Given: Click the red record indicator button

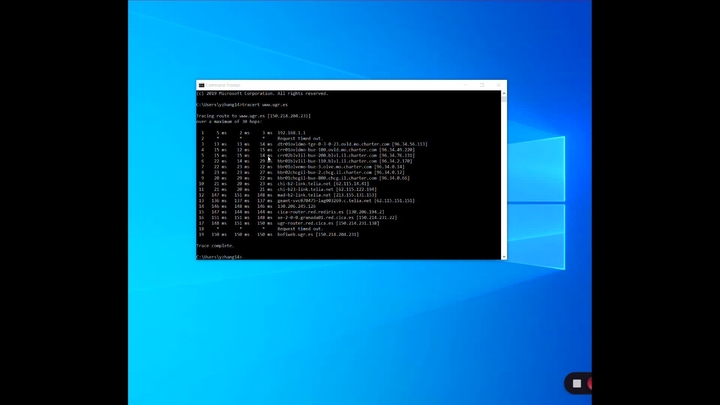Looking at the screenshot, I should (x=589, y=384).
